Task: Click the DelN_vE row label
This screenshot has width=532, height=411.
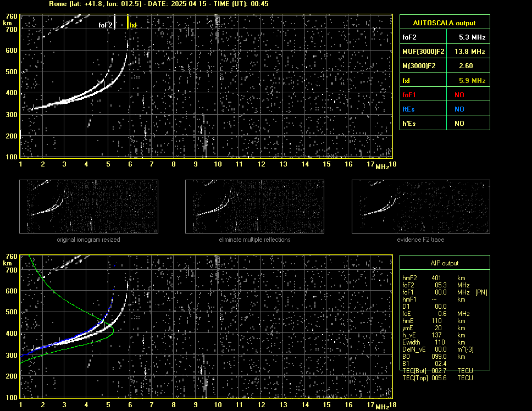Action: 414,349
